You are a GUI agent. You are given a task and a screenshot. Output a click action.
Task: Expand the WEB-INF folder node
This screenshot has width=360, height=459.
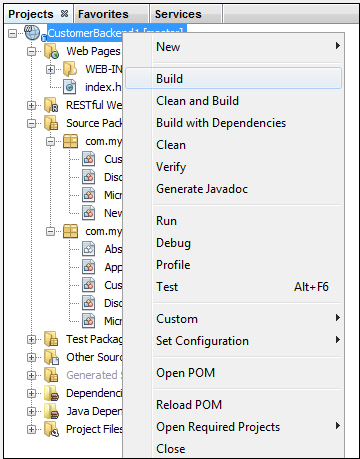click(50, 69)
